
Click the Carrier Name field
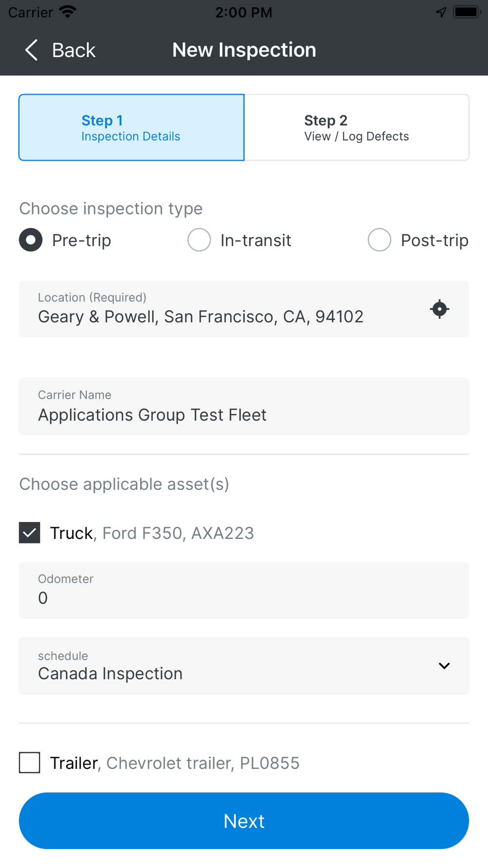click(x=244, y=406)
